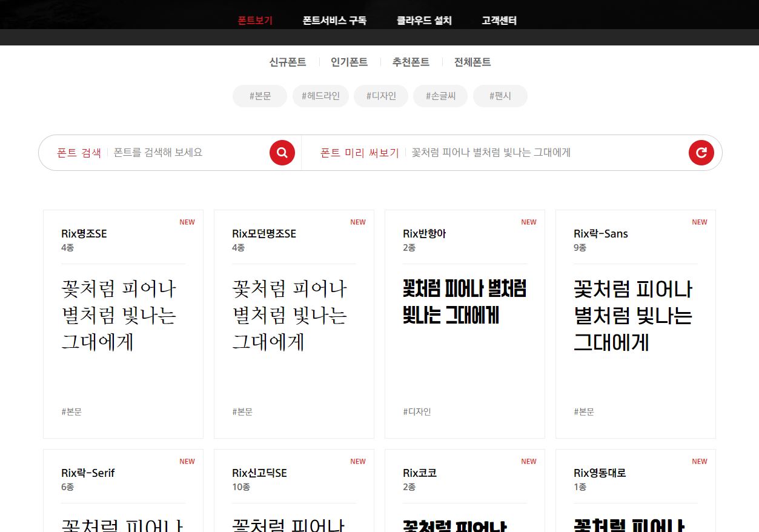The width and height of the screenshot is (759, 532).
Task: Switch to the 전체폰트 tab
Action: (472, 62)
